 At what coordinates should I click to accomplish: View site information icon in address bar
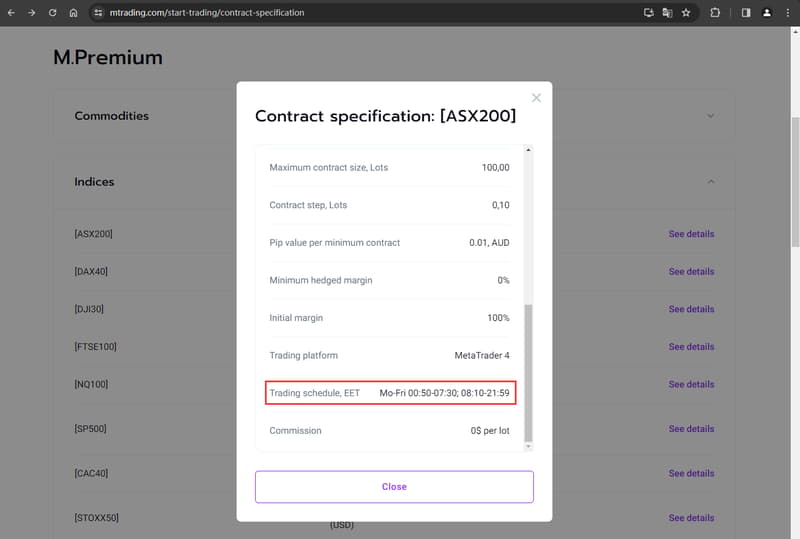click(98, 13)
